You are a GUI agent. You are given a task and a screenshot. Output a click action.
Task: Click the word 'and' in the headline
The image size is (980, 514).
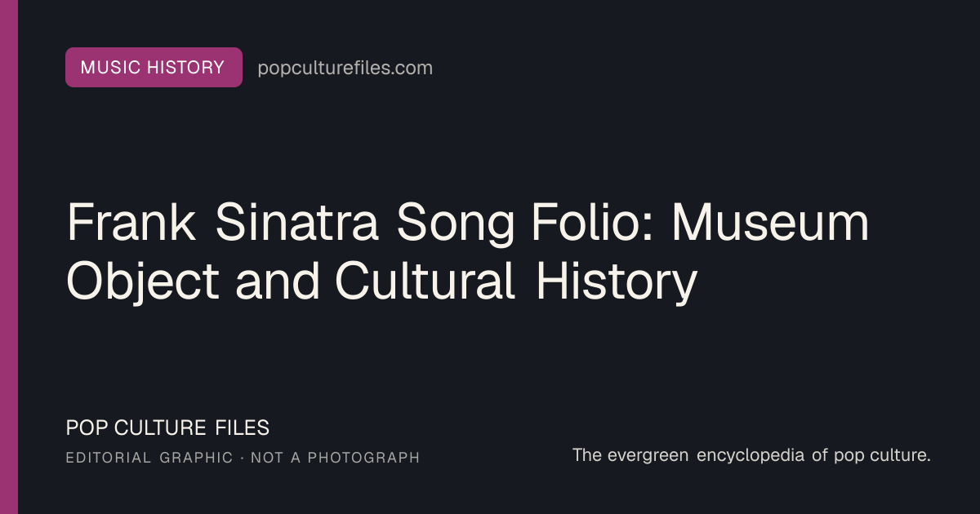pos(278,281)
